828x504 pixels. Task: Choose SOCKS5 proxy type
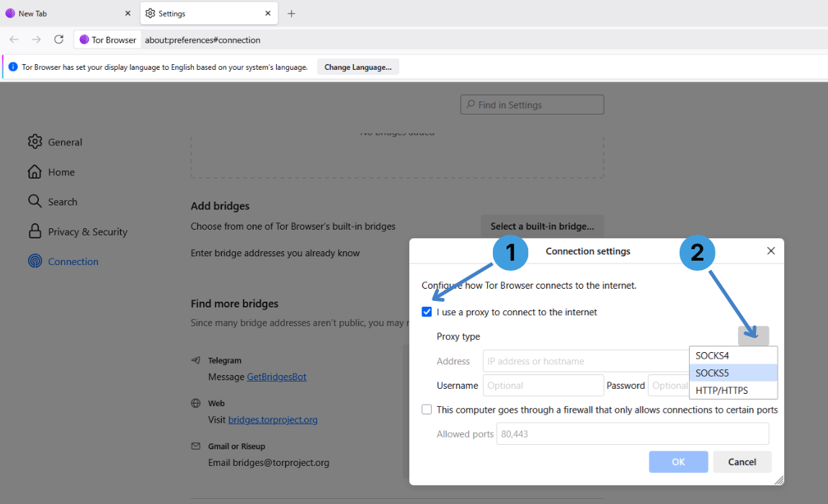click(733, 373)
